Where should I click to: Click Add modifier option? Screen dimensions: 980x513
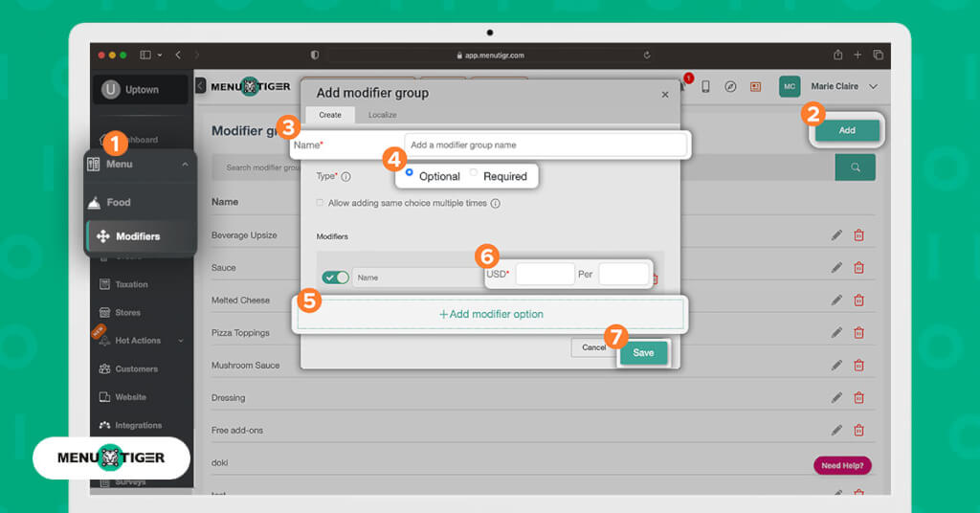(491, 314)
